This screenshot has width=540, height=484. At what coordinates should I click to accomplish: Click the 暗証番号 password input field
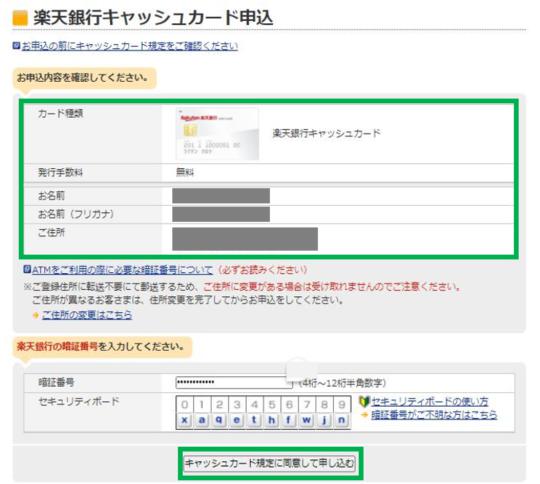coord(234,382)
